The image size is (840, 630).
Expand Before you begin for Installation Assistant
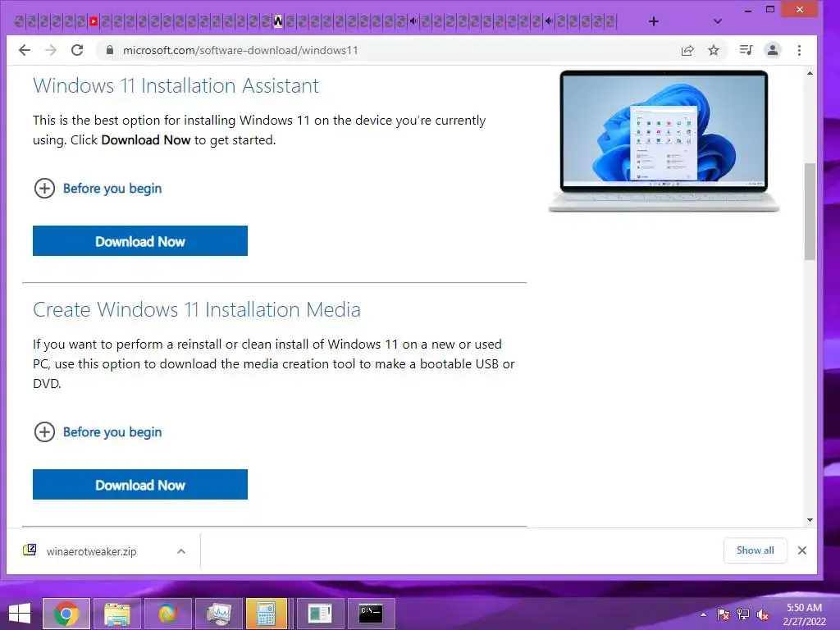[x=98, y=189]
